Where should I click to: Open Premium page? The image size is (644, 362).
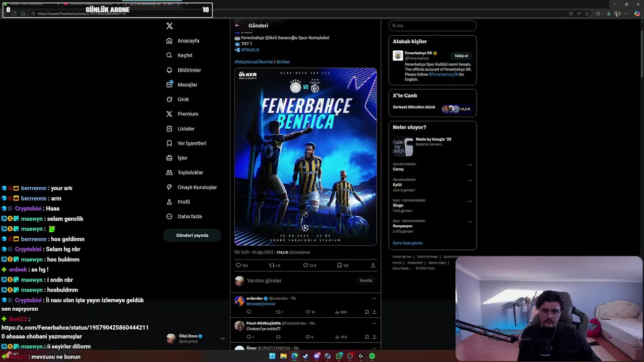point(182,114)
